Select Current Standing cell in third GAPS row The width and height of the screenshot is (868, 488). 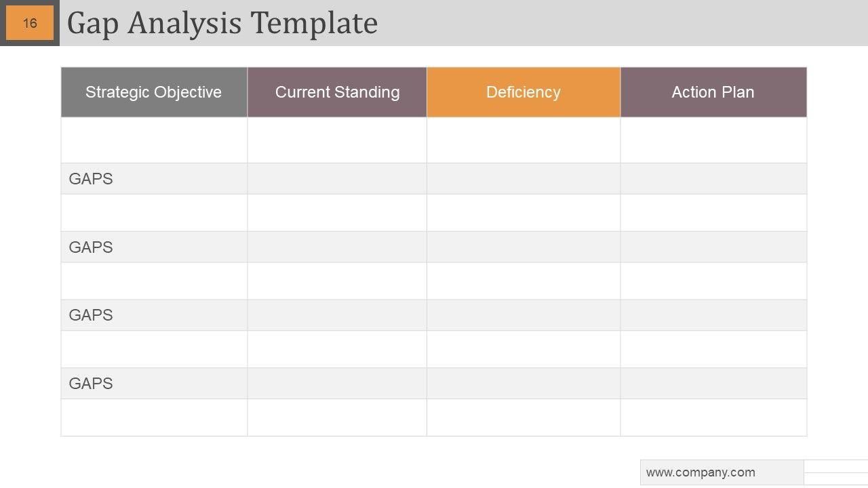[337, 315]
